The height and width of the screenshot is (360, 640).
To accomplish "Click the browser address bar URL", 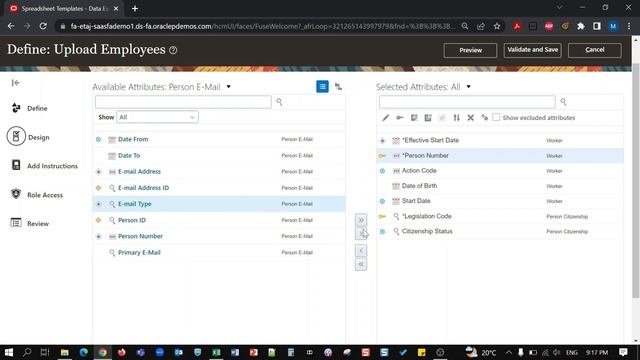I will point(261,26).
